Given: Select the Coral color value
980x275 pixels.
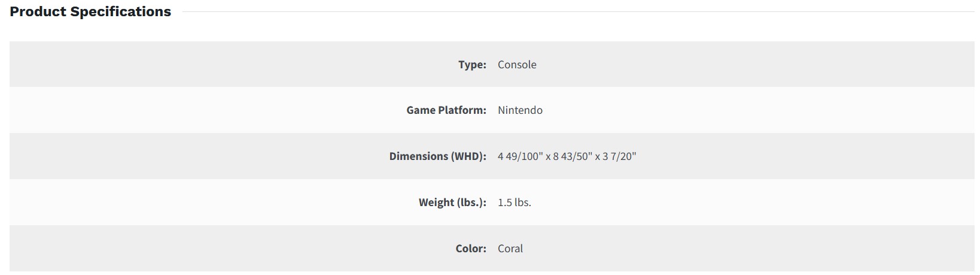Looking at the screenshot, I should tap(510, 249).
